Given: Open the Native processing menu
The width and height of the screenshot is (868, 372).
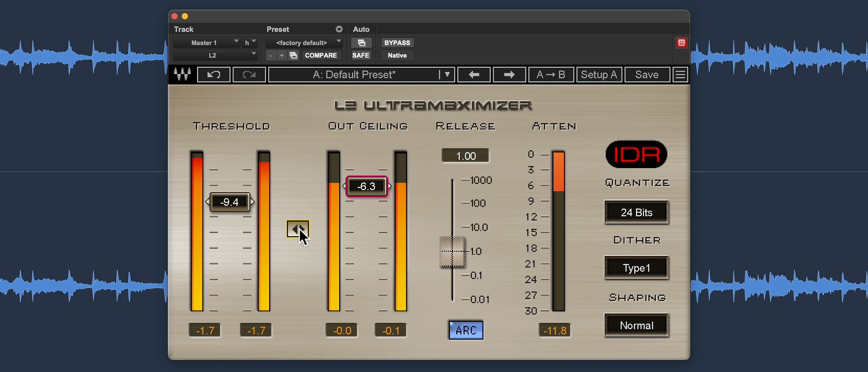Looking at the screenshot, I should click(397, 55).
